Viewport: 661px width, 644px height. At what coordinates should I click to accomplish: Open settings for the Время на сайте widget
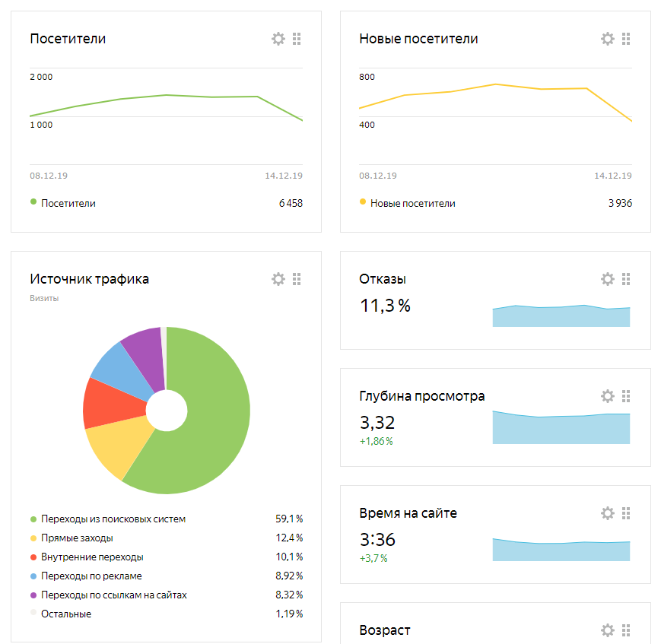608,513
